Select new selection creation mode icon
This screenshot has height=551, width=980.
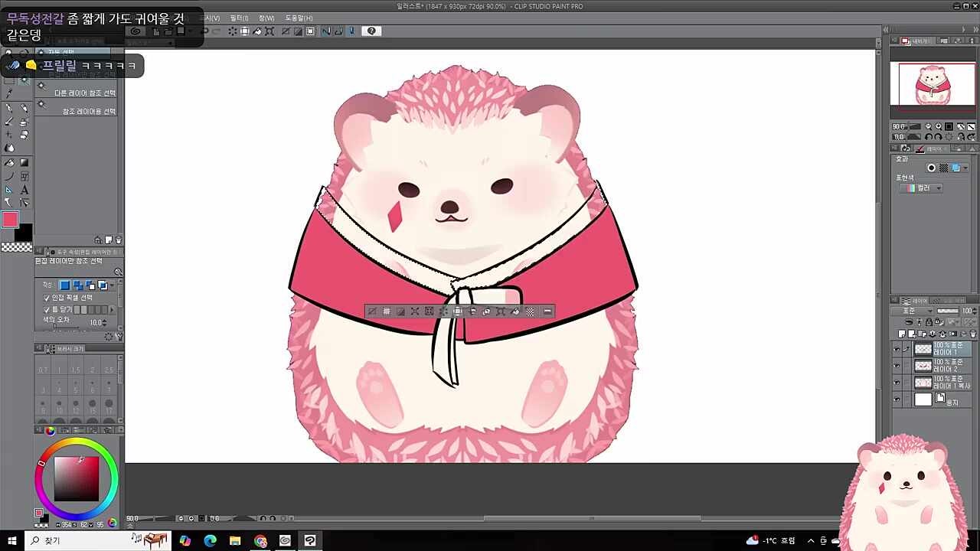pyautogui.click(x=65, y=285)
